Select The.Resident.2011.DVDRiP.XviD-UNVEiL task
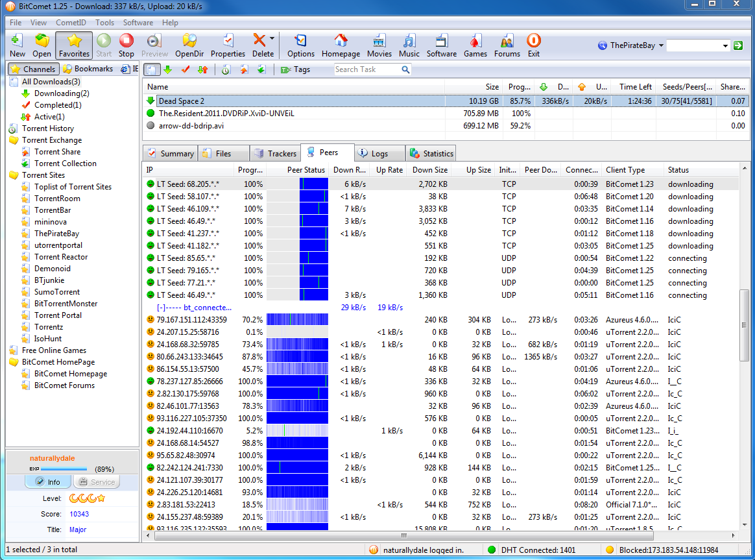Viewport: 755px width, 560px height. click(446, 114)
